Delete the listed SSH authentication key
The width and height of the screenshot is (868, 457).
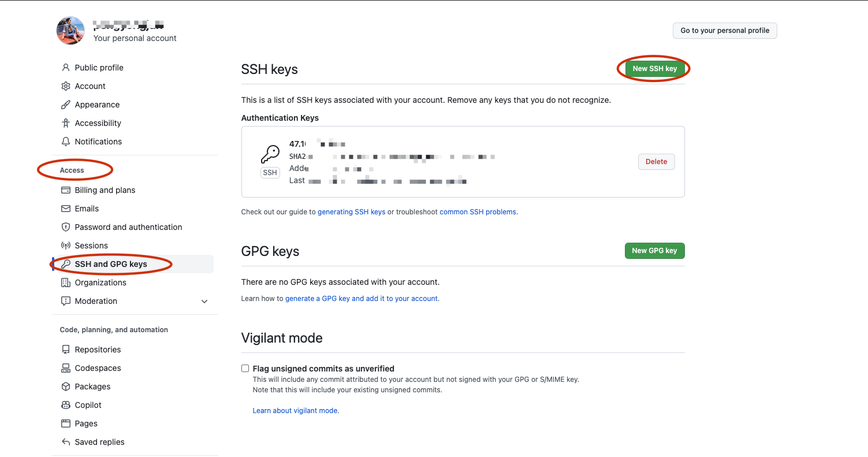point(657,162)
